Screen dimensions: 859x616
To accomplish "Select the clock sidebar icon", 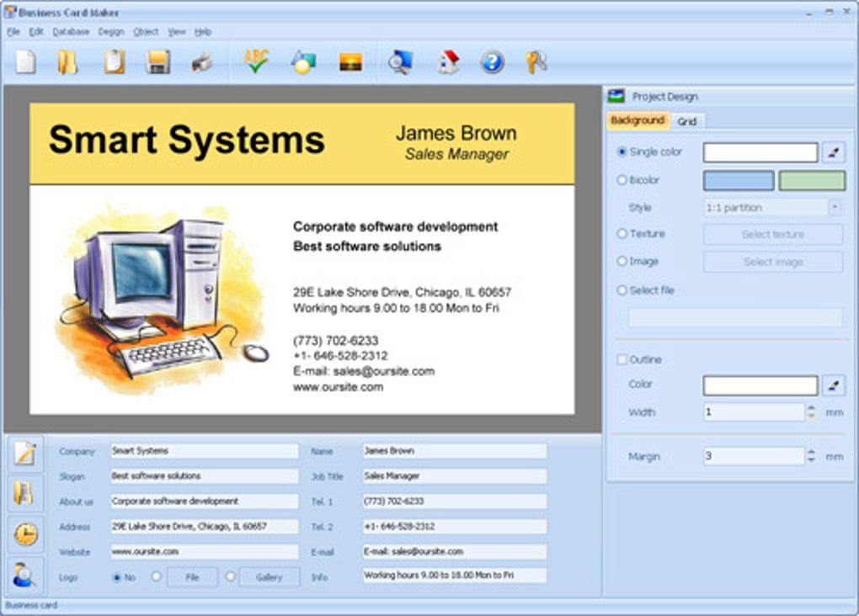I will (25, 534).
